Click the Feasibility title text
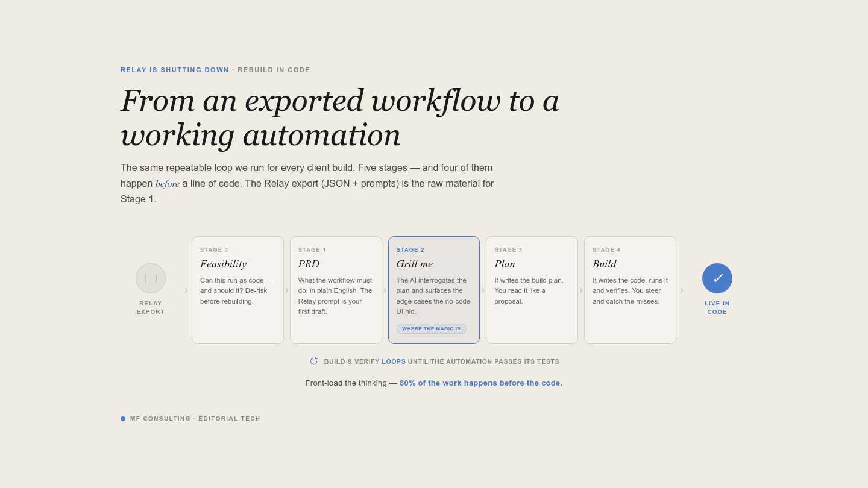868x488 pixels. point(223,264)
